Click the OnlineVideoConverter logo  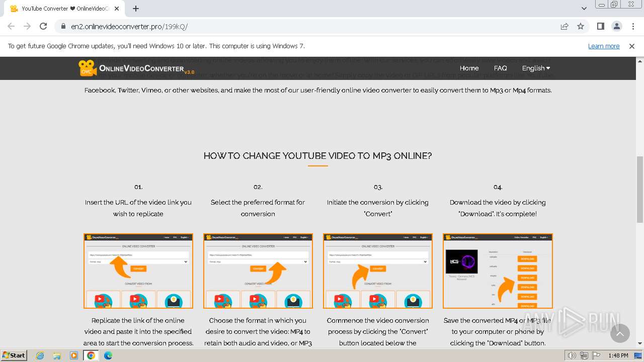tap(136, 68)
